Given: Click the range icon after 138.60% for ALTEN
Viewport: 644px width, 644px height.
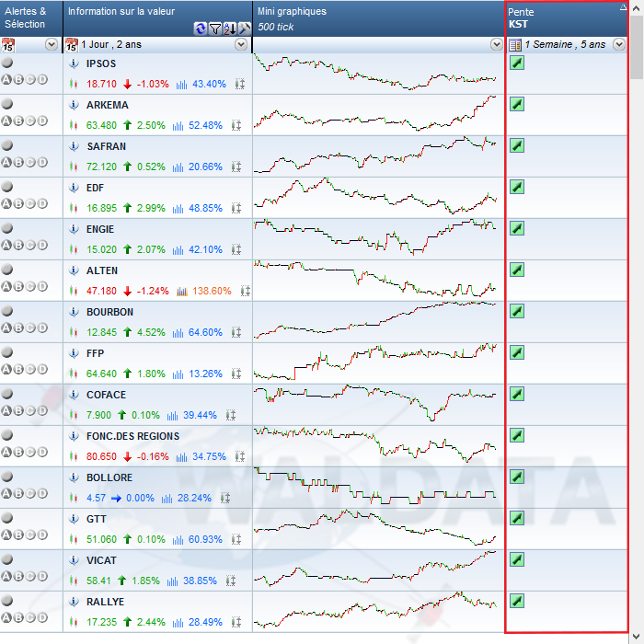Looking at the screenshot, I should click(246, 292).
